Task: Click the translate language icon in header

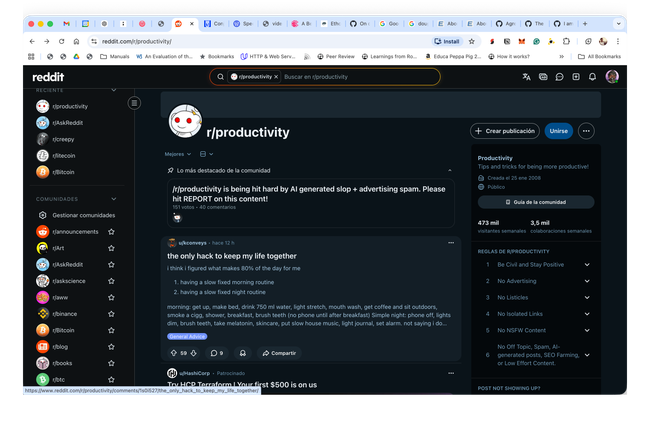Action: click(526, 76)
